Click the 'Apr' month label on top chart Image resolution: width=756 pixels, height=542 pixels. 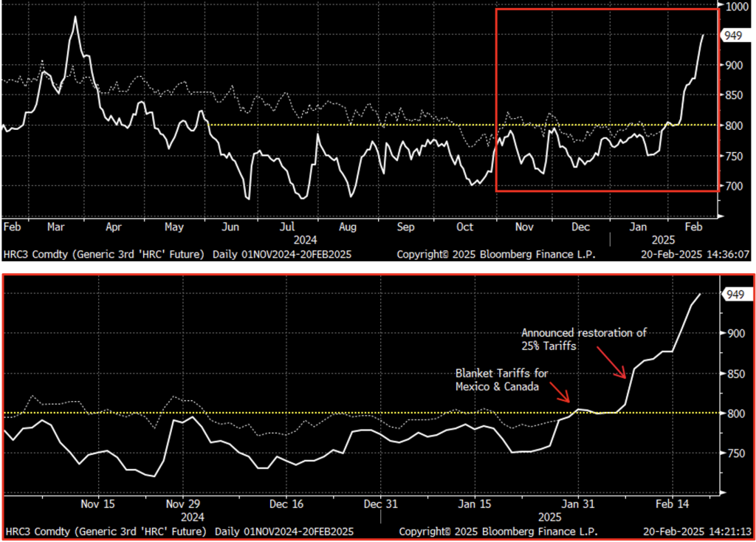click(114, 227)
